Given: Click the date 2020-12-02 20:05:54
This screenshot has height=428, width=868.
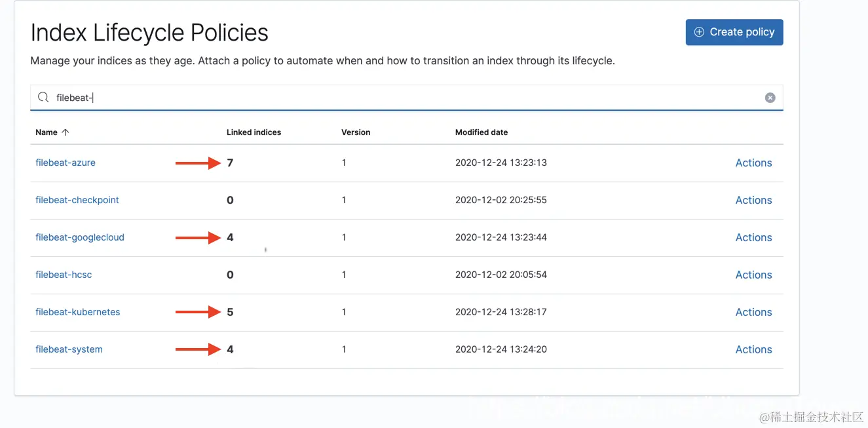Looking at the screenshot, I should (501, 275).
